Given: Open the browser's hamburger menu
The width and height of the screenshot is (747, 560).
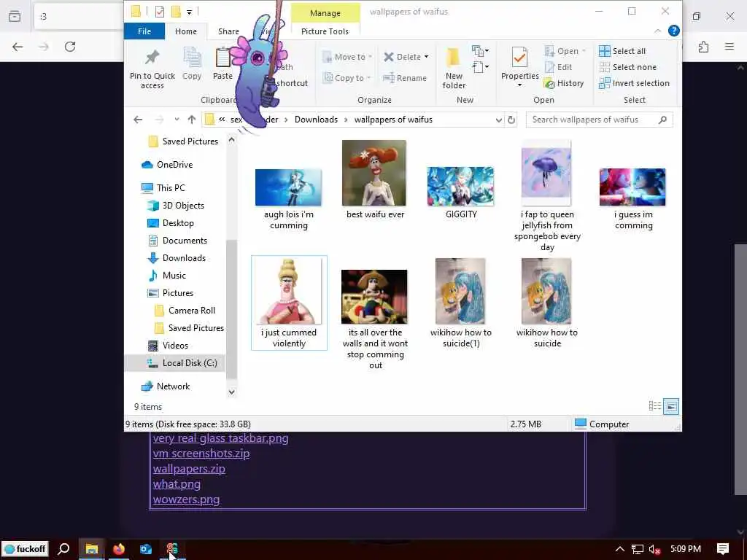Looking at the screenshot, I should tap(729, 47).
